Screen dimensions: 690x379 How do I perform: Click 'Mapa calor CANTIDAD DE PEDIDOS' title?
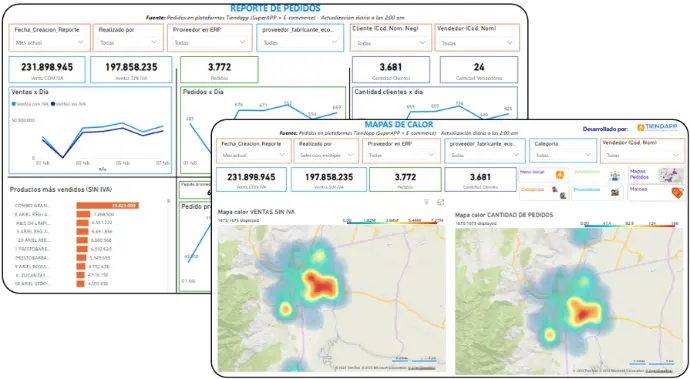tap(504, 215)
